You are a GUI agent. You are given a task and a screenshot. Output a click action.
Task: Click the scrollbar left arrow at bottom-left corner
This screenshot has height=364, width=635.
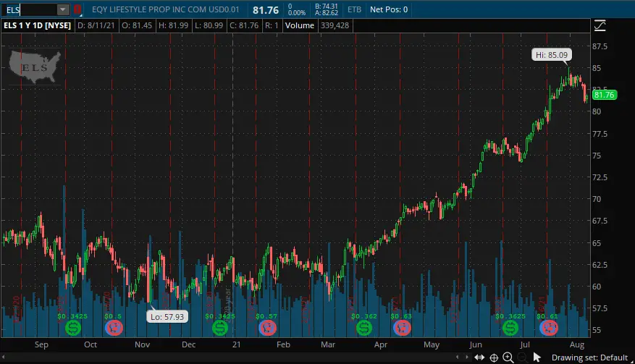coord(4,357)
